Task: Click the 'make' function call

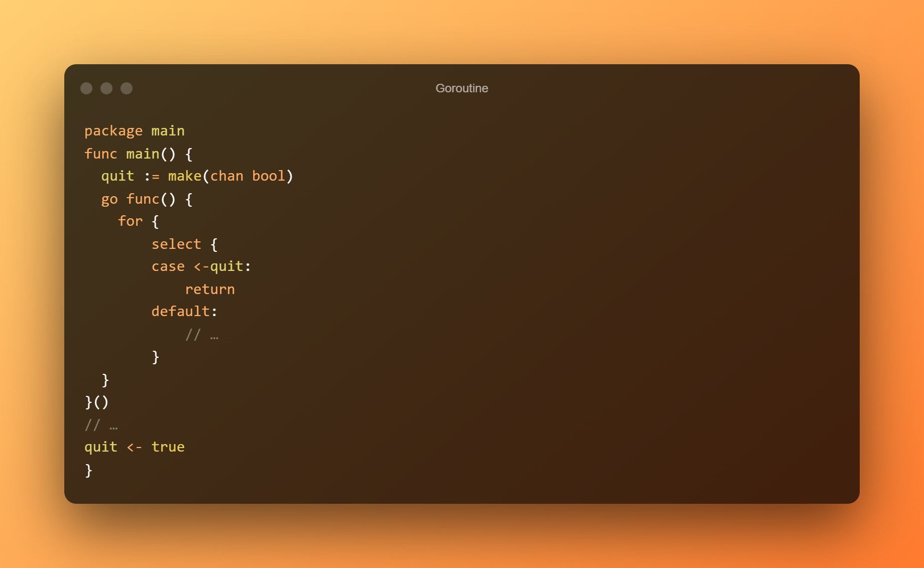Action: pyautogui.click(x=184, y=176)
